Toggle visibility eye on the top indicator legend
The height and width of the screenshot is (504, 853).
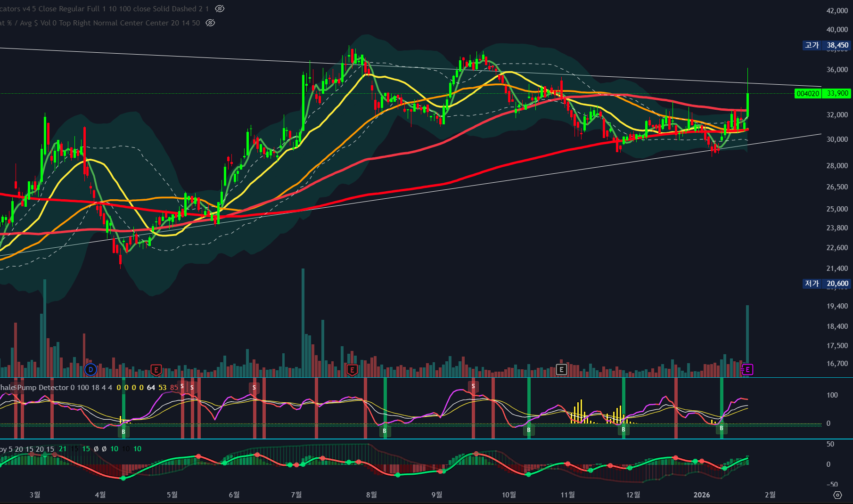(220, 8)
